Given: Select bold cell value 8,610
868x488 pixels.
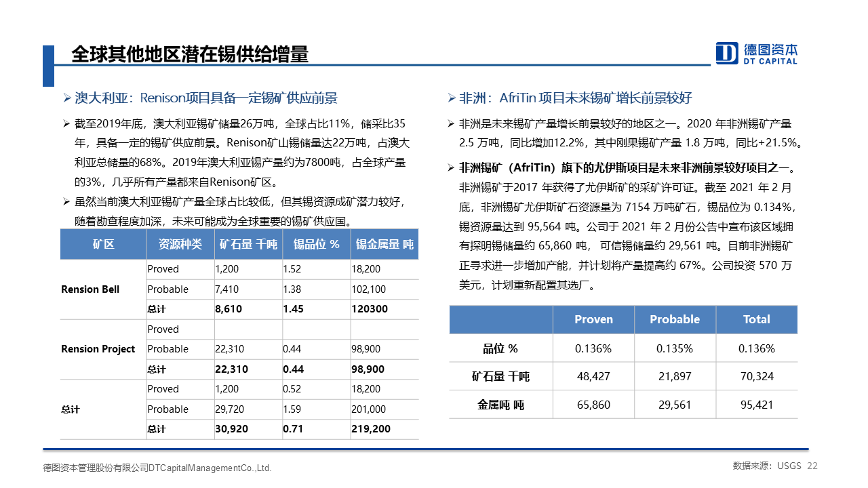Looking at the screenshot, I should [229, 309].
